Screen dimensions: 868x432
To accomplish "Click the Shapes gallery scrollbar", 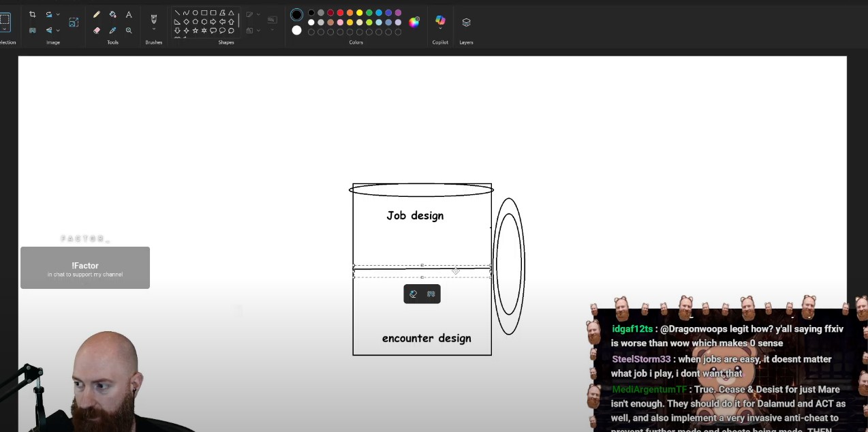I will [238, 20].
